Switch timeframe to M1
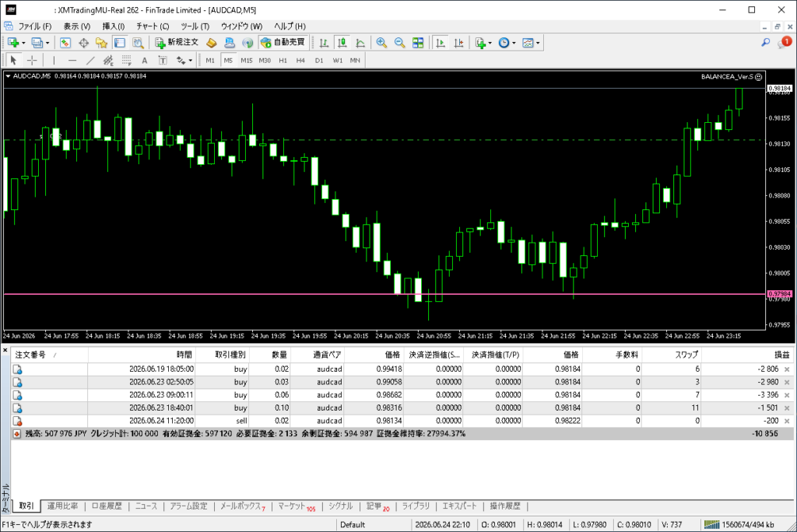The height and width of the screenshot is (532, 797). click(210, 61)
